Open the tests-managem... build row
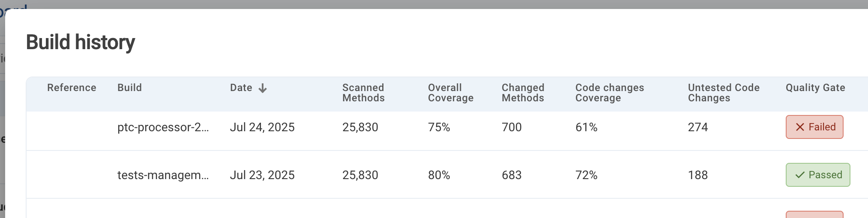This screenshot has height=218, width=868. [x=163, y=175]
